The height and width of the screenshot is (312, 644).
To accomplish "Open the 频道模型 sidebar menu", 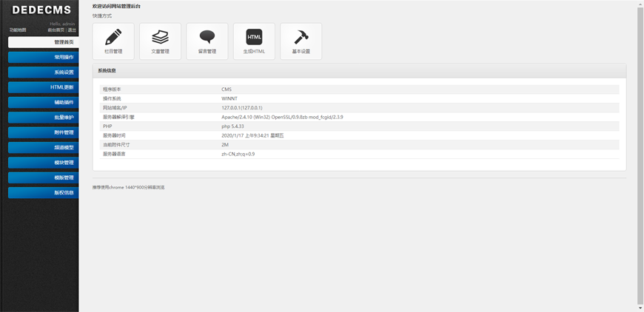I will click(x=44, y=148).
